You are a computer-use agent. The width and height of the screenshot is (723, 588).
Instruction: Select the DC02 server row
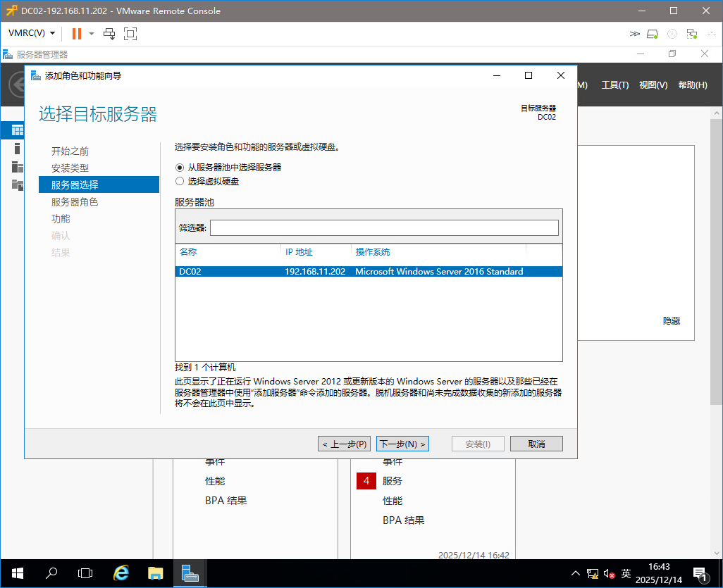(369, 271)
